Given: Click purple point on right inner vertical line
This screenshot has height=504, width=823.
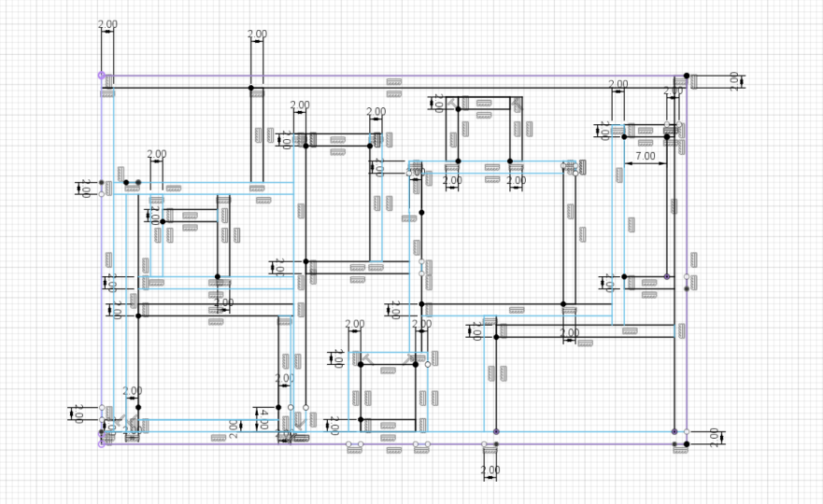Looking at the screenshot, I should pos(667,276).
